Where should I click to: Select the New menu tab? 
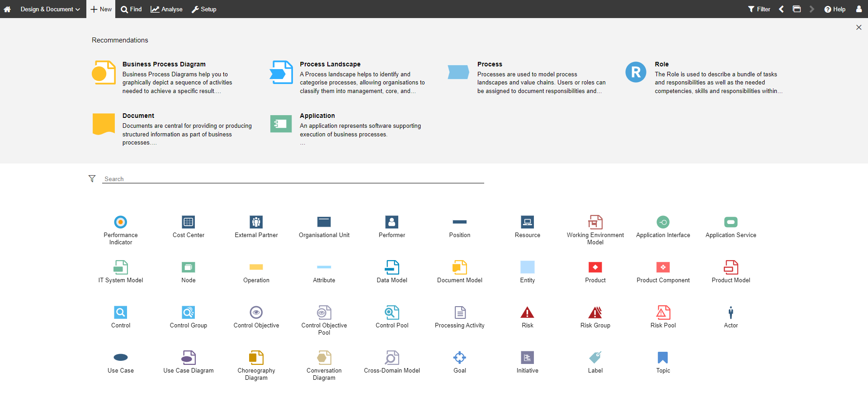tap(101, 9)
